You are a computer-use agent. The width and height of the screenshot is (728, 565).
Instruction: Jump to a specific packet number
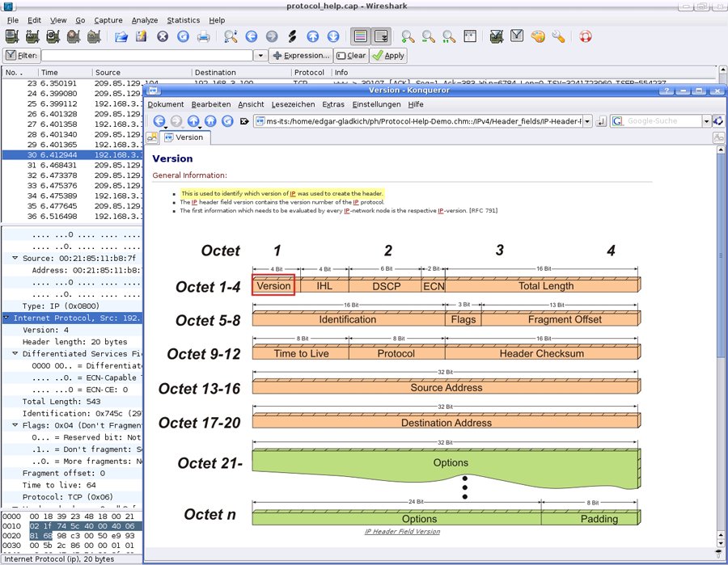(x=292, y=36)
